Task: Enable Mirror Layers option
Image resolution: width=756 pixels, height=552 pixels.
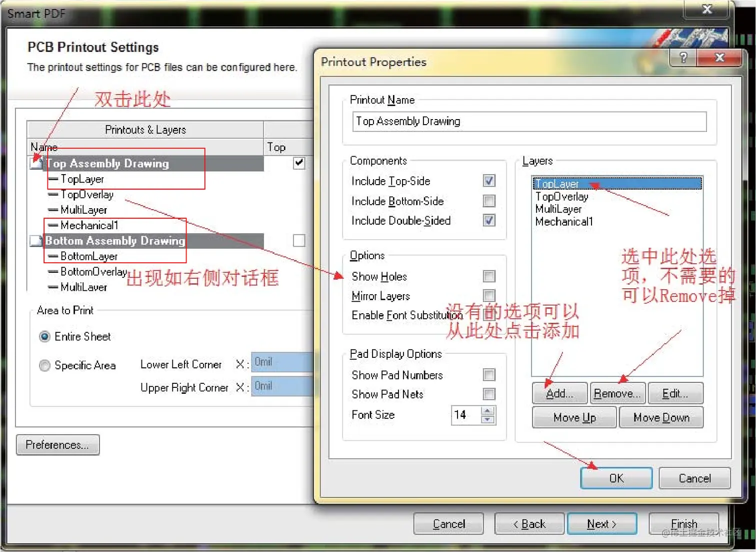Action: (489, 295)
